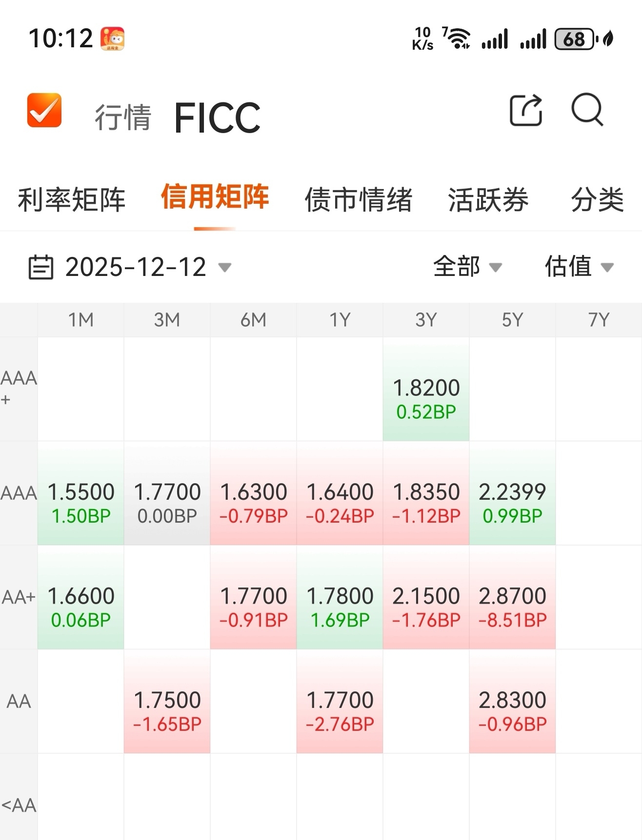This screenshot has height=840, width=642.
Task: Open search with the magnifier icon
Action: tap(587, 110)
